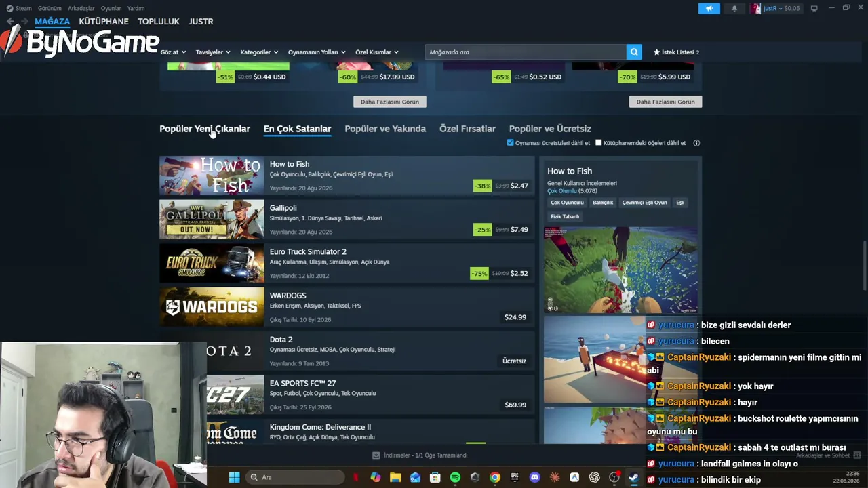Expand the 'Tavsiyeler' dropdown
This screenshot has height=488, width=868.
pyautogui.click(x=213, y=52)
